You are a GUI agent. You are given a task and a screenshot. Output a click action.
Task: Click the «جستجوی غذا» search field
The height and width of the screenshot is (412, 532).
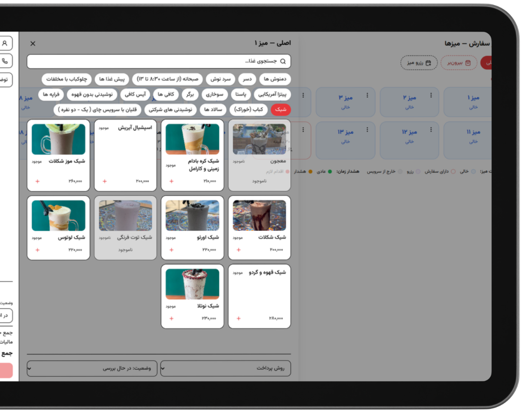(x=159, y=61)
